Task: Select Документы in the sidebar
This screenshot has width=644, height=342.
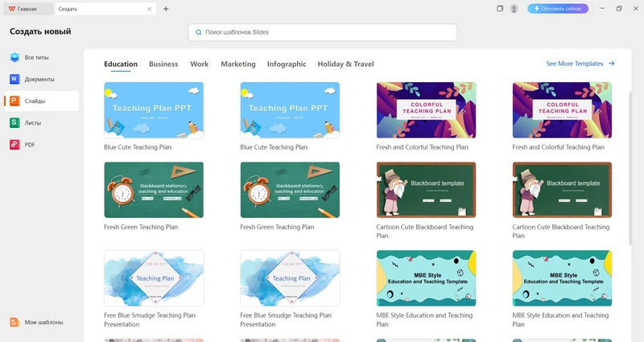Action: click(42, 79)
